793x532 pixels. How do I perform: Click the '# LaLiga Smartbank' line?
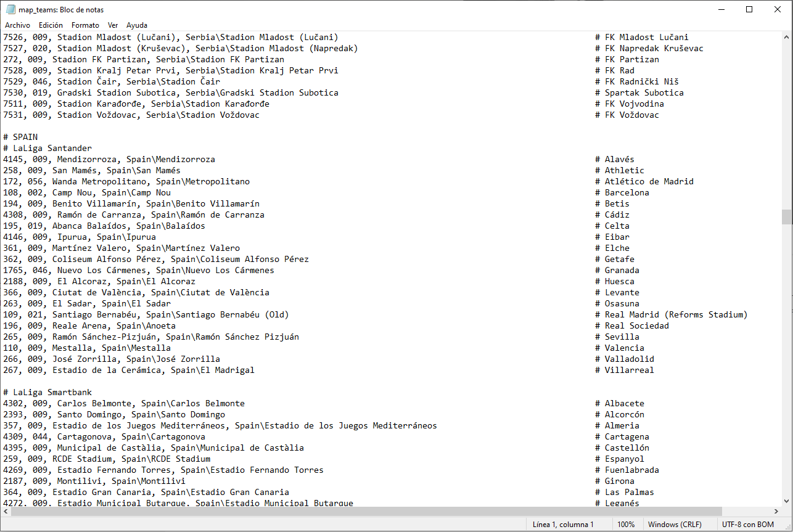(47, 392)
